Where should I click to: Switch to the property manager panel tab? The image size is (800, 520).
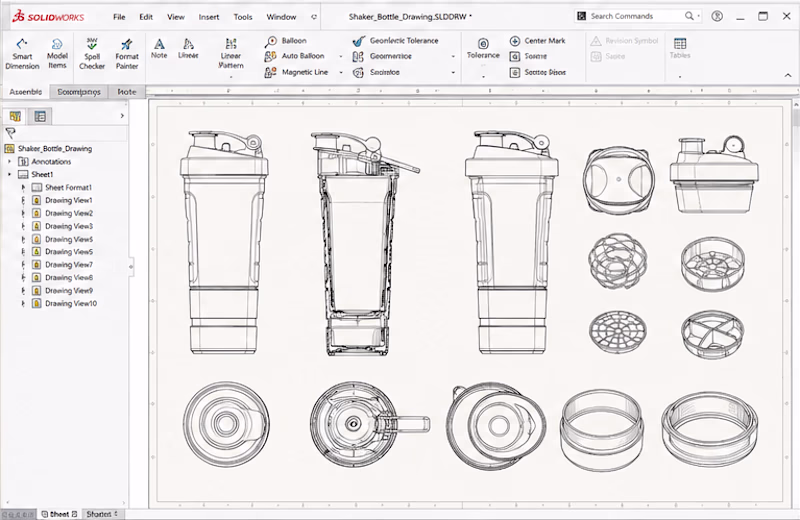coord(40,116)
